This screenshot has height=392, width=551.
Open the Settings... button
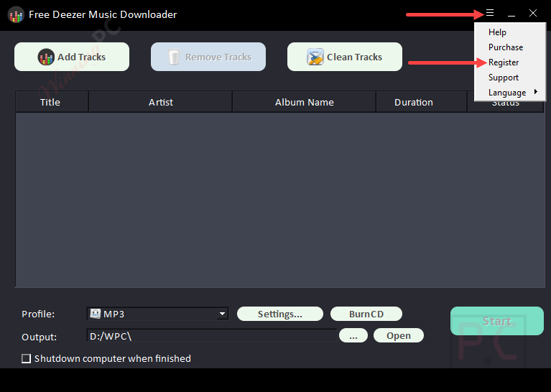coord(280,314)
